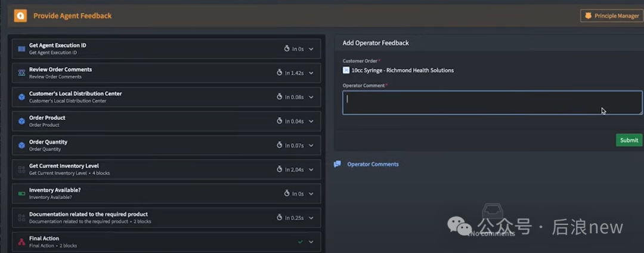Click the Inventory Available? step icon
This screenshot has width=644, height=253.
21,193
